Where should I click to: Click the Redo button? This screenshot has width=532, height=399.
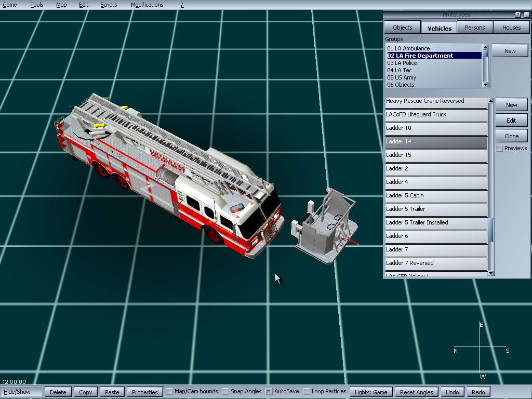(478, 392)
